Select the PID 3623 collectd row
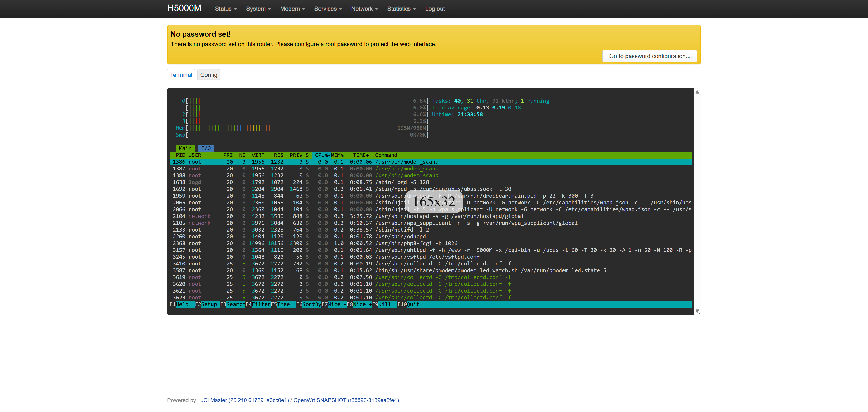This screenshot has width=868, height=412. click(x=430, y=297)
